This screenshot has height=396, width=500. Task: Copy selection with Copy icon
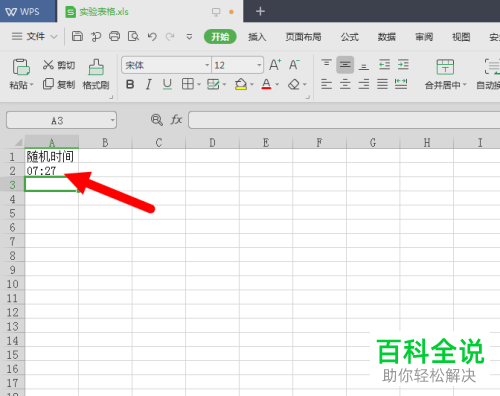[x=48, y=84]
